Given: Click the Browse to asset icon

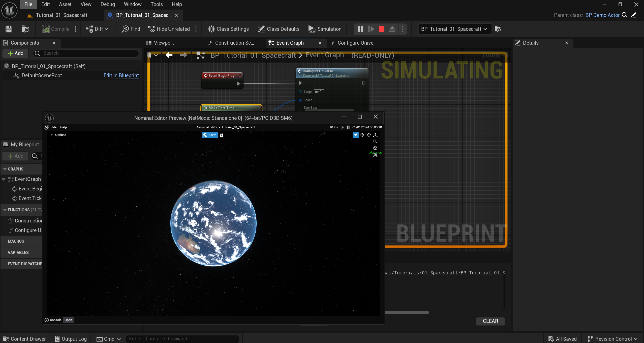Looking at the screenshot, I should click(25, 29).
